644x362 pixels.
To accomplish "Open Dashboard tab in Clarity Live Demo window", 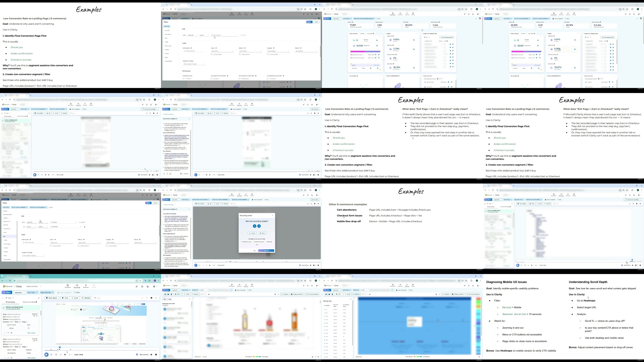I will pos(68,286).
